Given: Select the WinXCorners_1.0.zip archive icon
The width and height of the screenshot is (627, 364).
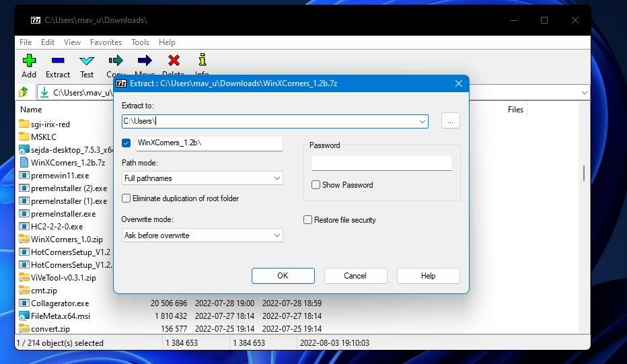Looking at the screenshot, I should coord(24,239).
